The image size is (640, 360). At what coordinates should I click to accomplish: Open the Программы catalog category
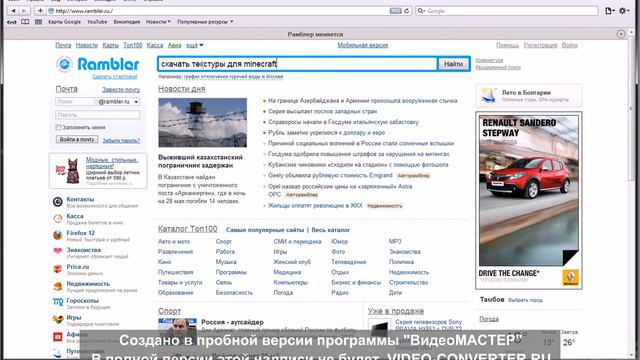tap(231, 272)
